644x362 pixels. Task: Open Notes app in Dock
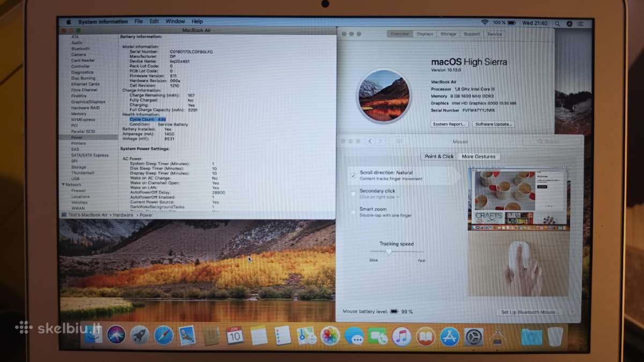[x=259, y=335]
